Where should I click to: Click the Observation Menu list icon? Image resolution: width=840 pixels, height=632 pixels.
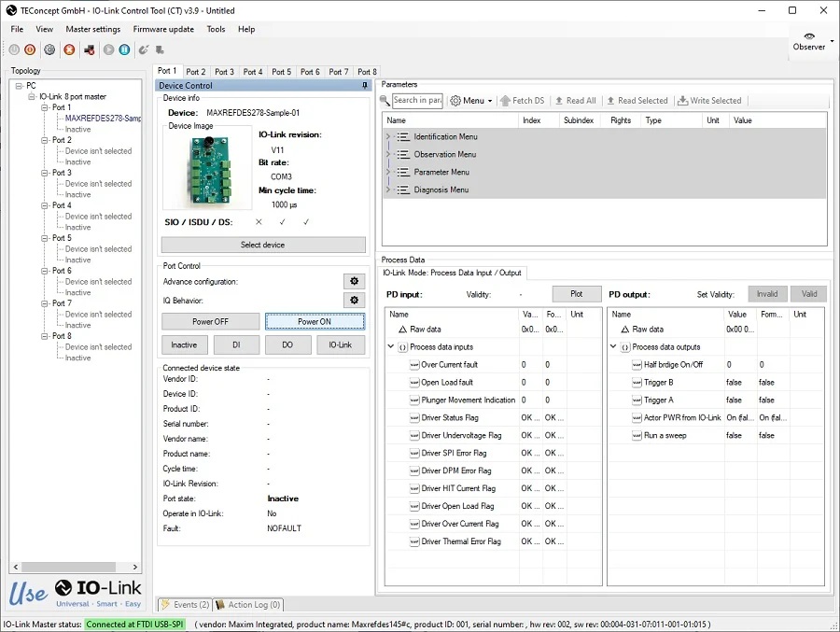tap(403, 154)
